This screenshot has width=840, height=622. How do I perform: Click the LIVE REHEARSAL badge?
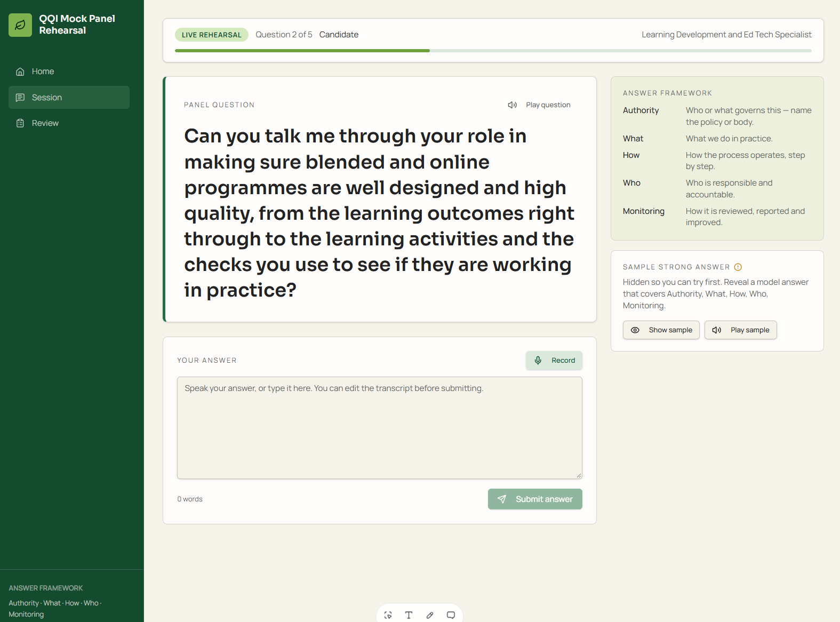[x=212, y=35]
